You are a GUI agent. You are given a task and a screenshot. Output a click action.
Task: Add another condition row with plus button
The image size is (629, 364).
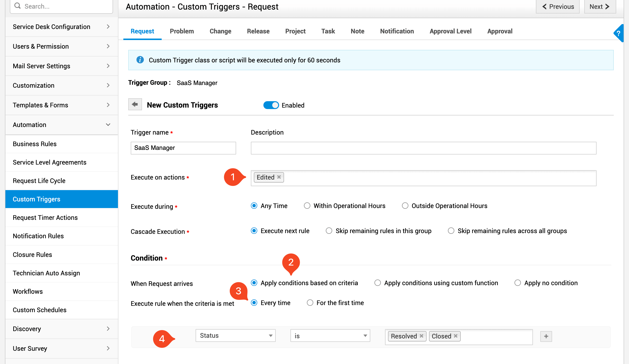pyautogui.click(x=546, y=336)
